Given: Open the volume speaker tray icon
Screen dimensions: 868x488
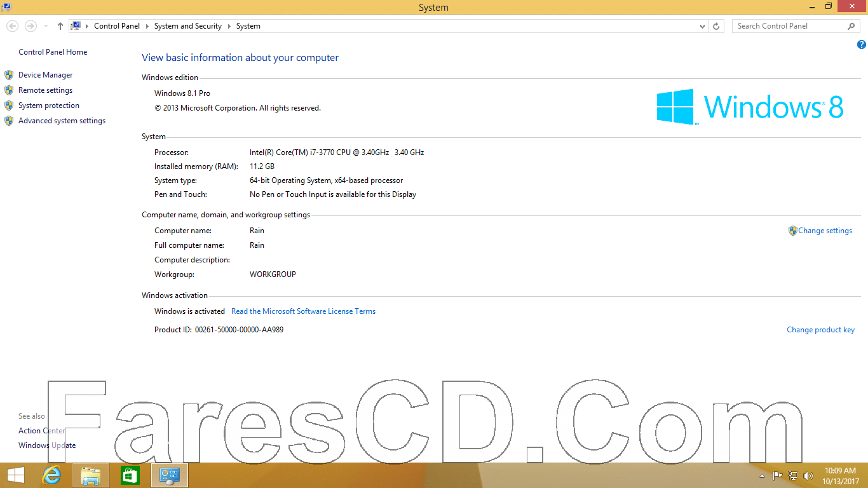Looking at the screenshot, I should [x=809, y=475].
